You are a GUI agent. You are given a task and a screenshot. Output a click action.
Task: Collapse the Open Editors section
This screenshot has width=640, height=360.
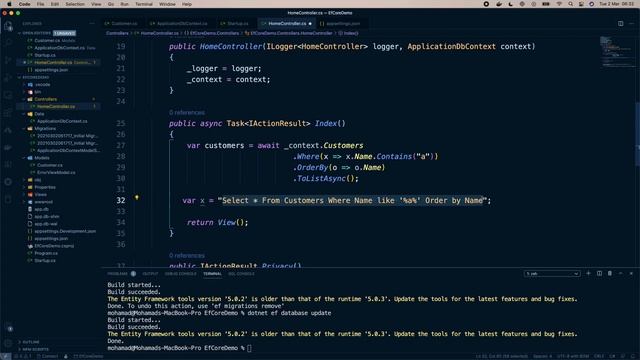point(20,33)
